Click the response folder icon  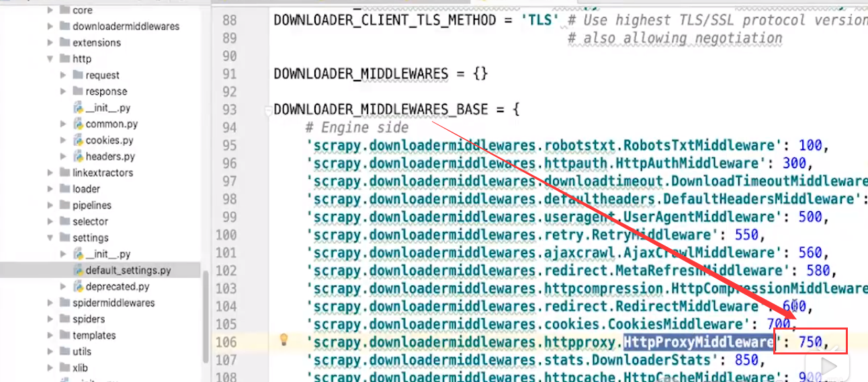77,91
